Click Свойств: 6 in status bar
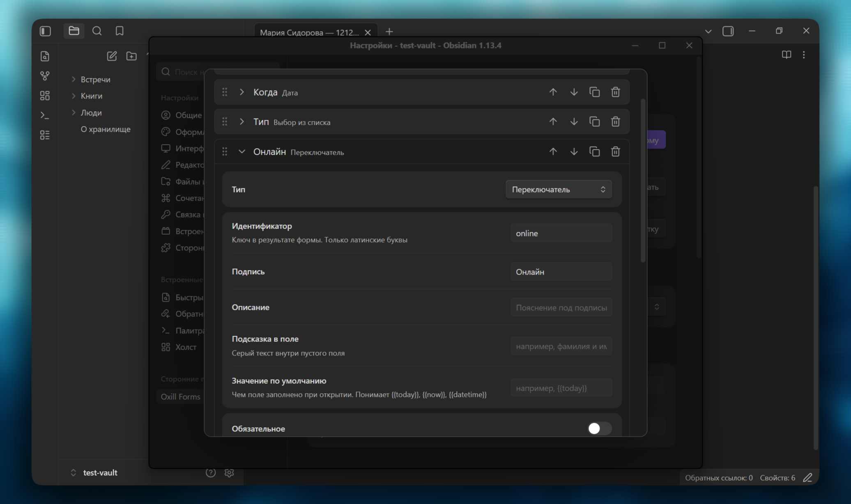The image size is (851, 504). click(x=777, y=478)
